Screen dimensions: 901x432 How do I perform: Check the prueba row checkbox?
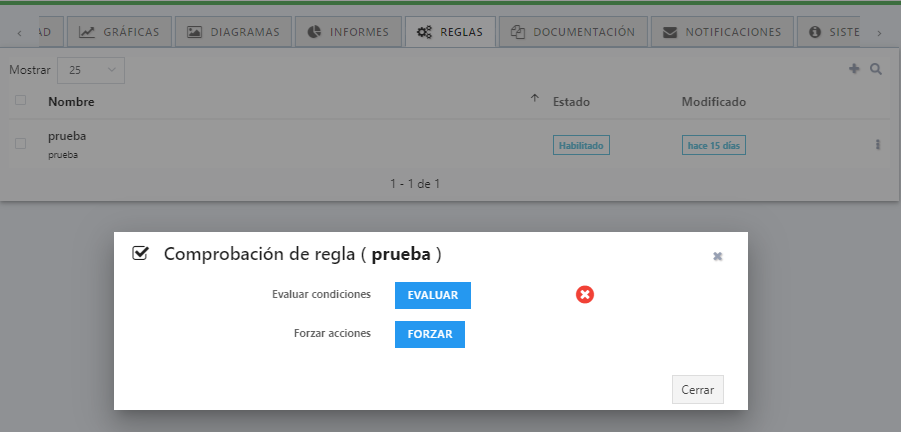click(20, 144)
